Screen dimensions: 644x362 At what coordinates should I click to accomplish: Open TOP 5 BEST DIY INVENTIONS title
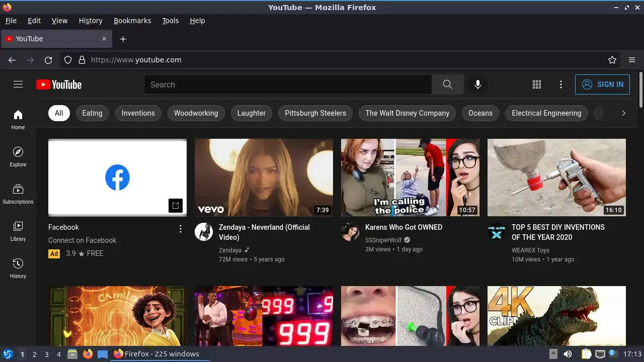point(558,232)
